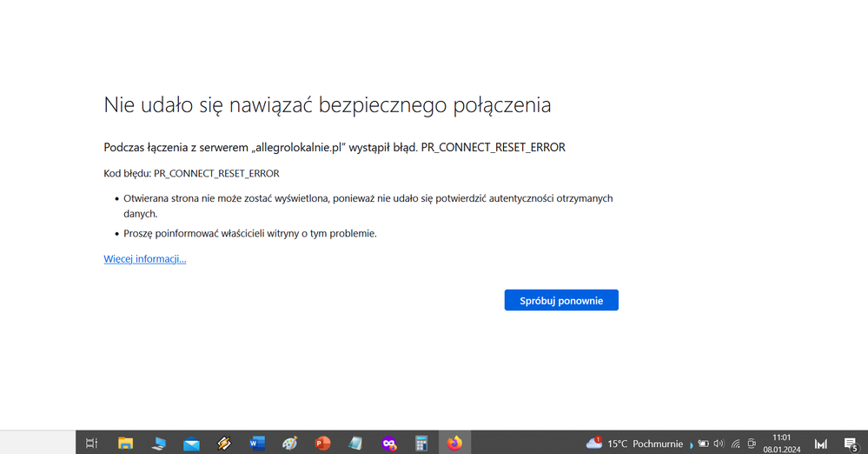The width and height of the screenshot is (868, 454).
Task: Click the Spróbuj ponownie button
Action: coord(561,300)
